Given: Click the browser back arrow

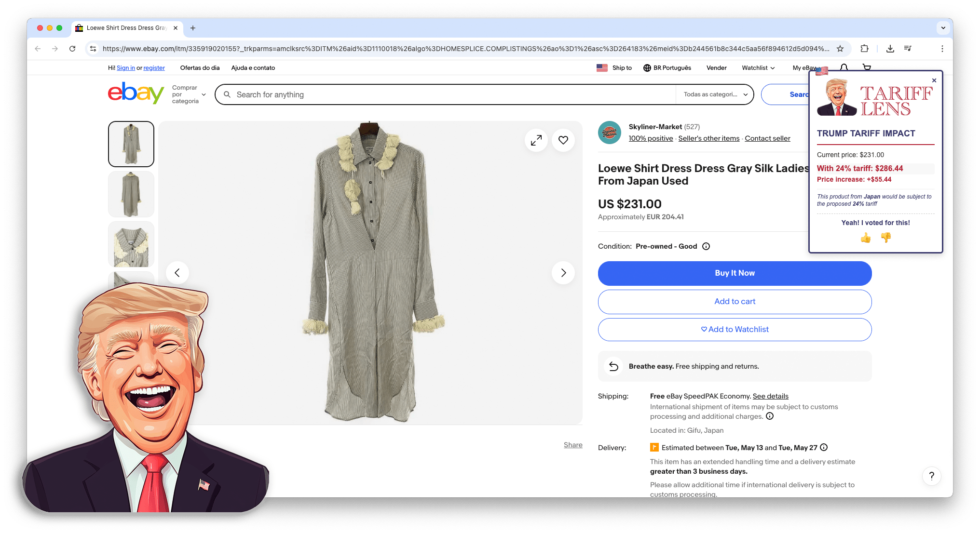Looking at the screenshot, I should (x=38, y=49).
